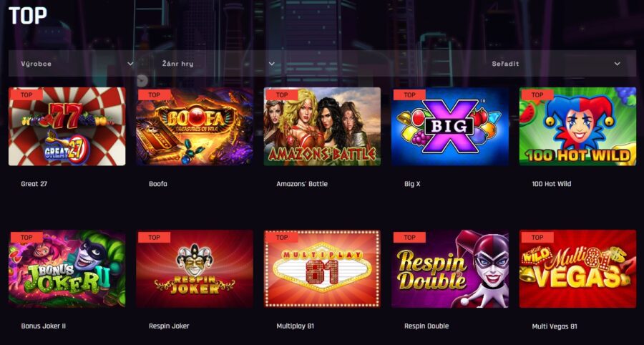Click the TOP badge on Big X
Image resolution: width=644 pixels, height=345 pixels.
[x=409, y=95]
